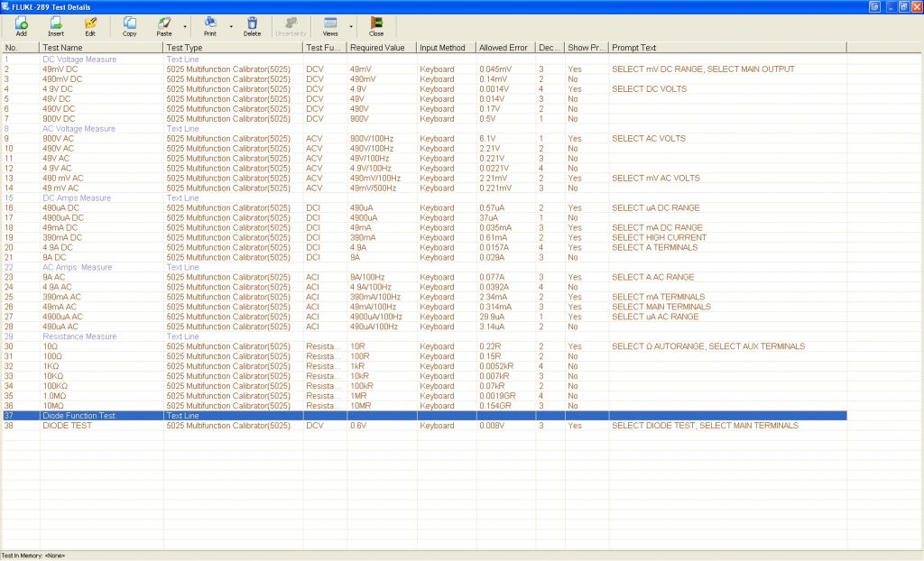Select the 900V AC test row
Image resolution: width=924 pixels, height=561 pixels.
59,139
